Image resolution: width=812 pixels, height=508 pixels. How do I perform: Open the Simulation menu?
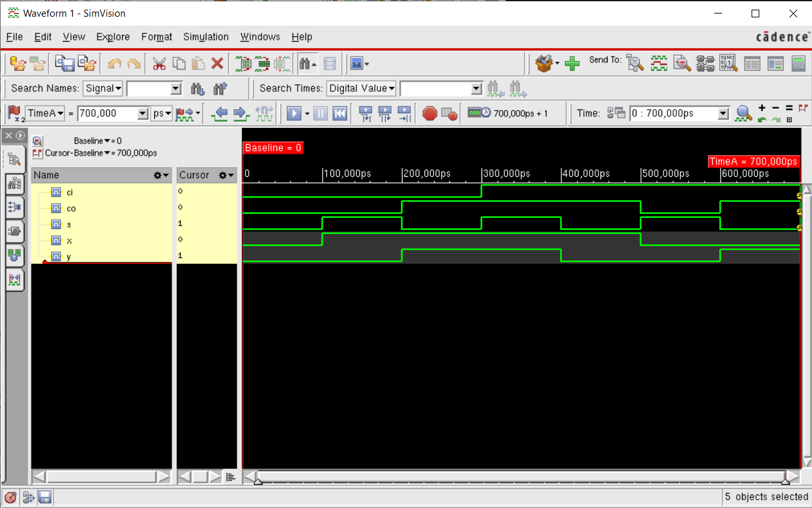pyautogui.click(x=206, y=37)
